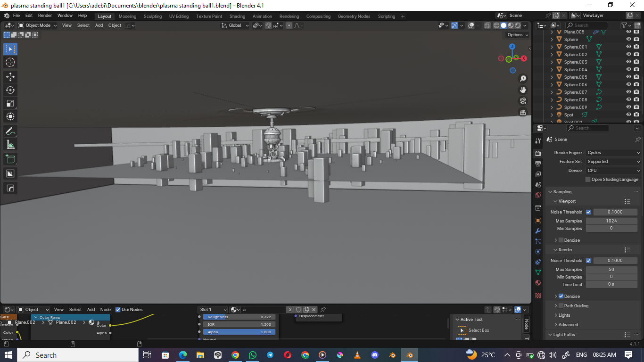This screenshot has width=644, height=362.
Task: Open the World properties tab
Action: pos(538,195)
